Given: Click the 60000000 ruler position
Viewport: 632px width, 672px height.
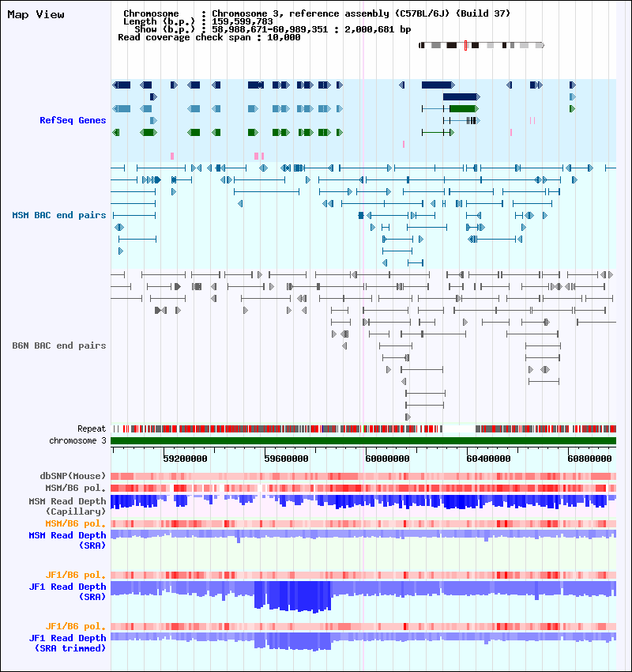Looking at the screenshot, I should coord(387,459).
